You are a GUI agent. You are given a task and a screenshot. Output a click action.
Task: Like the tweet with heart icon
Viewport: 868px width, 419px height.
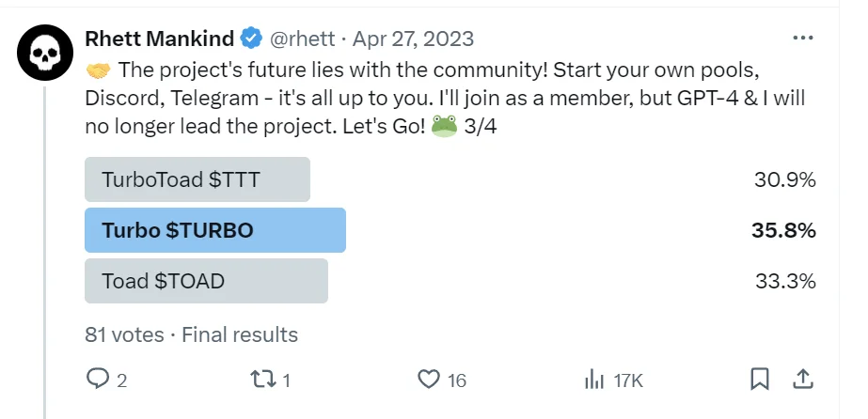(429, 380)
